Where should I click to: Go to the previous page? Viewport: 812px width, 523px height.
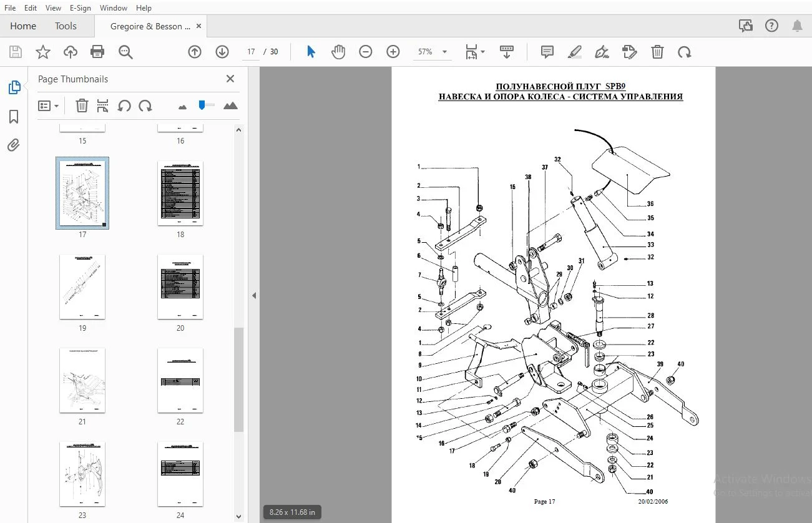coord(195,52)
